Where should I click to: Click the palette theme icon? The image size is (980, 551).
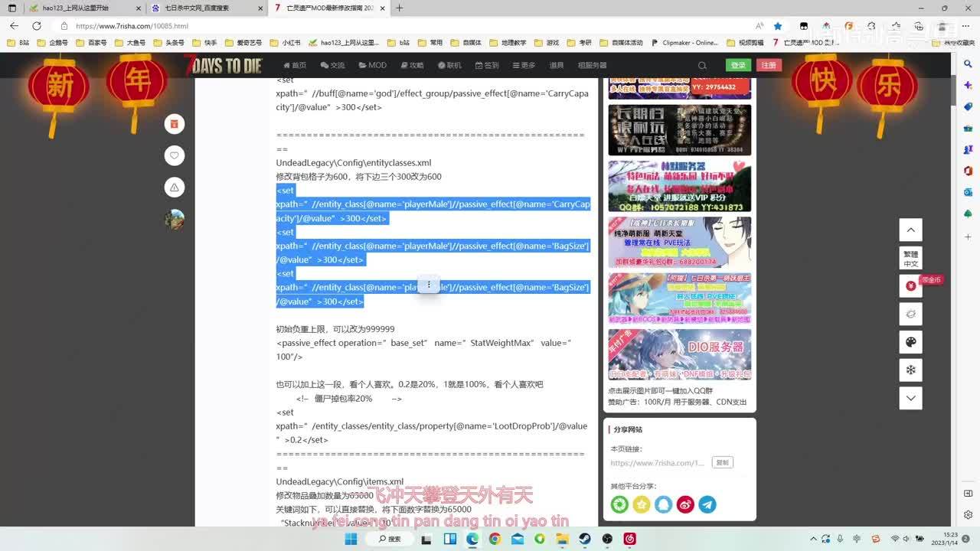point(910,342)
